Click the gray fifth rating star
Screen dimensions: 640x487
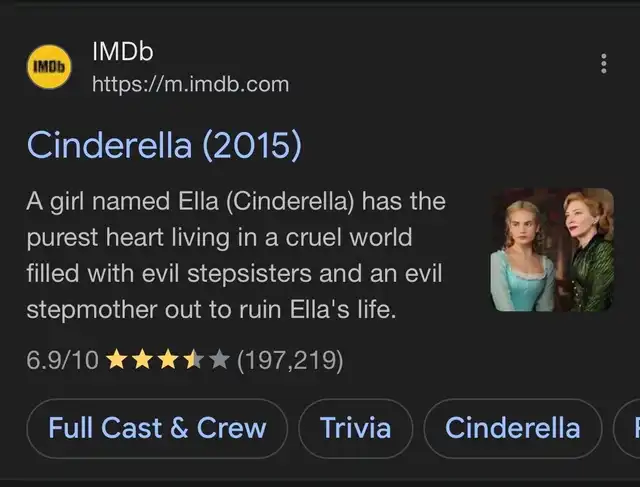pos(220,360)
